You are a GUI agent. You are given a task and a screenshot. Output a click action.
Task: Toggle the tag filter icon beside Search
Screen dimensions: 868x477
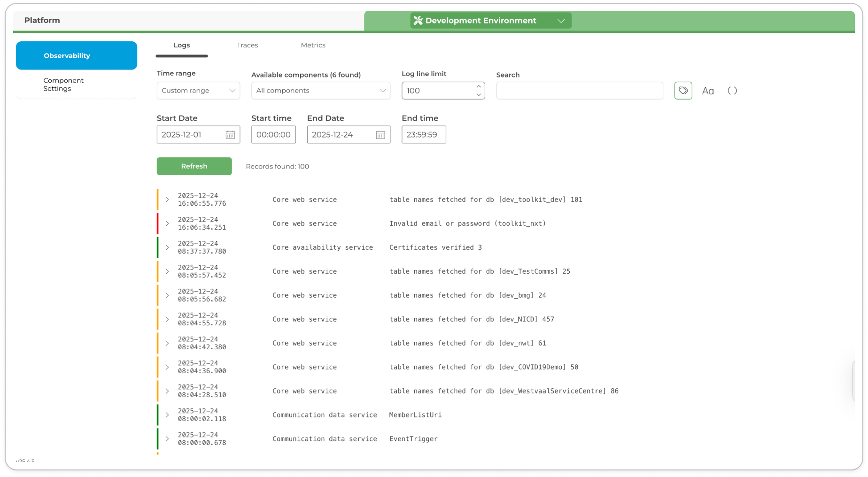683,91
